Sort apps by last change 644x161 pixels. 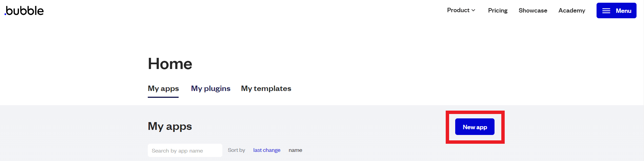point(267,150)
